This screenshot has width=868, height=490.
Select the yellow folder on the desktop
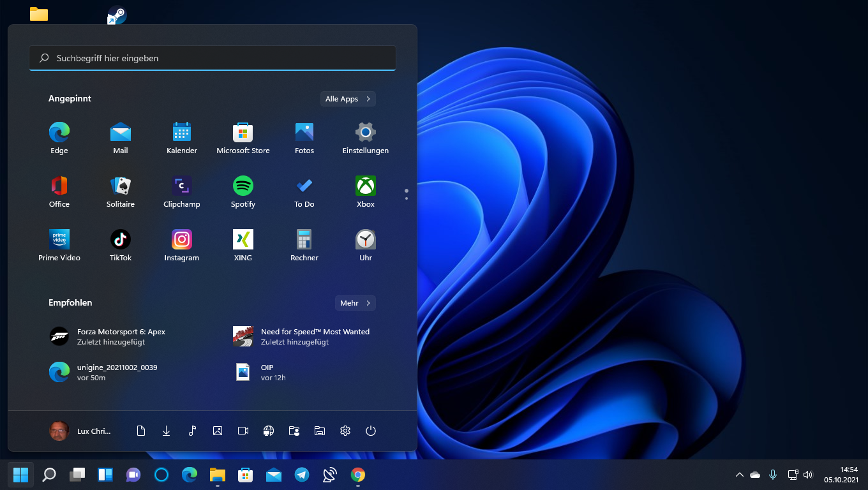[x=39, y=14]
